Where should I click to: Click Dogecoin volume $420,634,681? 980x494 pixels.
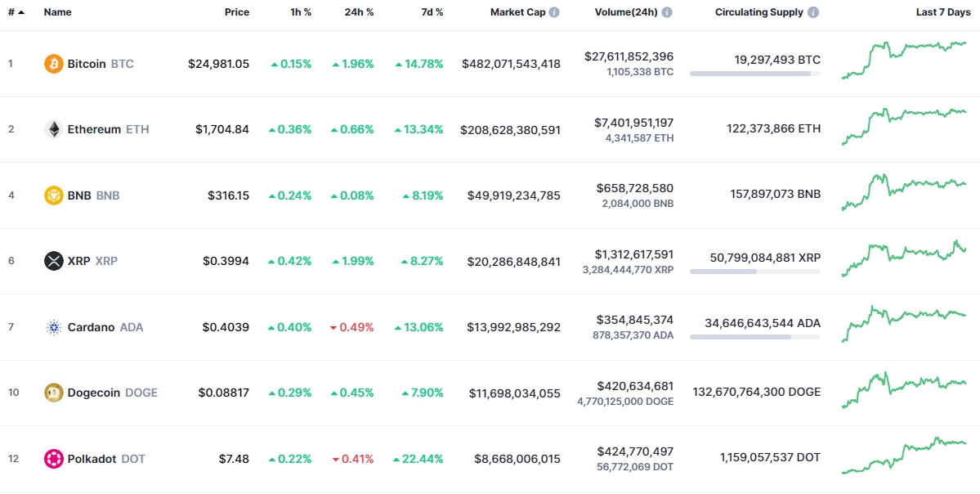636,386
